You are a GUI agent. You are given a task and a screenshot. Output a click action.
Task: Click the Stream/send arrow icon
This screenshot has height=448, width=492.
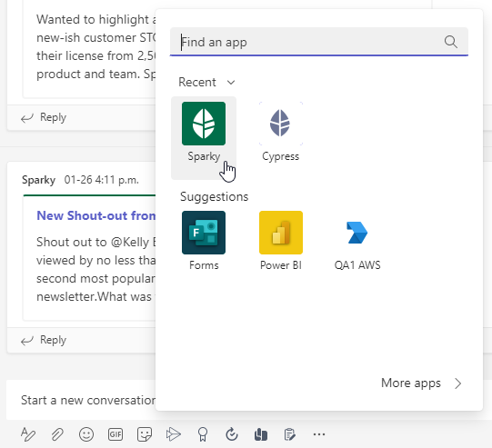[x=174, y=434]
